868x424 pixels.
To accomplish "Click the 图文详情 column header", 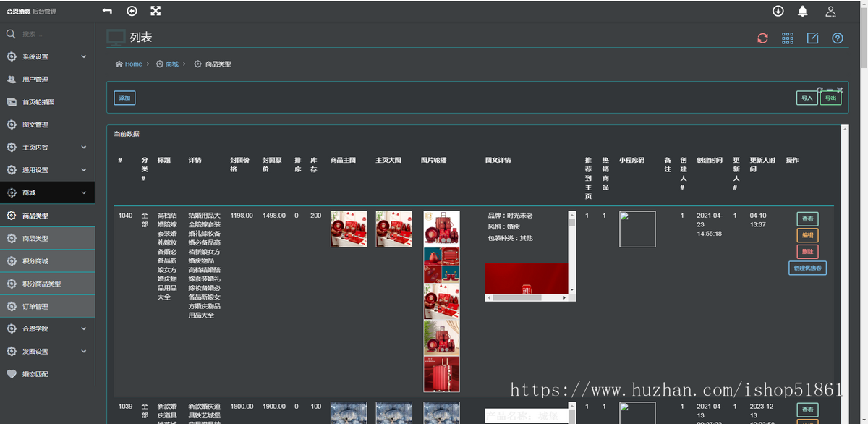I will point(498,160).
